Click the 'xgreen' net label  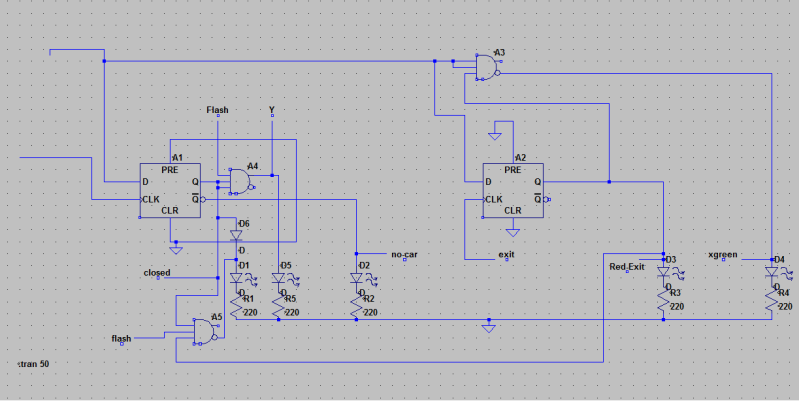(723, 255)
